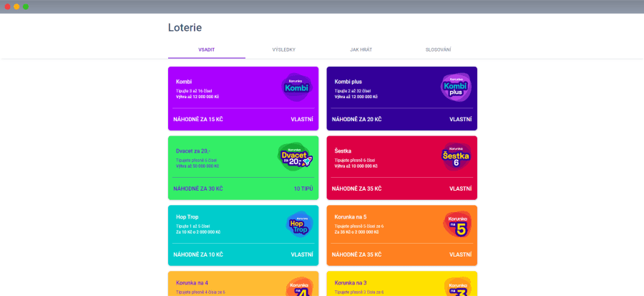Image resolution: width=644 pixels, height=296 pixels.
Task: Choose VLASTNÍ on the Kombi card
Action: pyautogui.click(x=302, y=120)
